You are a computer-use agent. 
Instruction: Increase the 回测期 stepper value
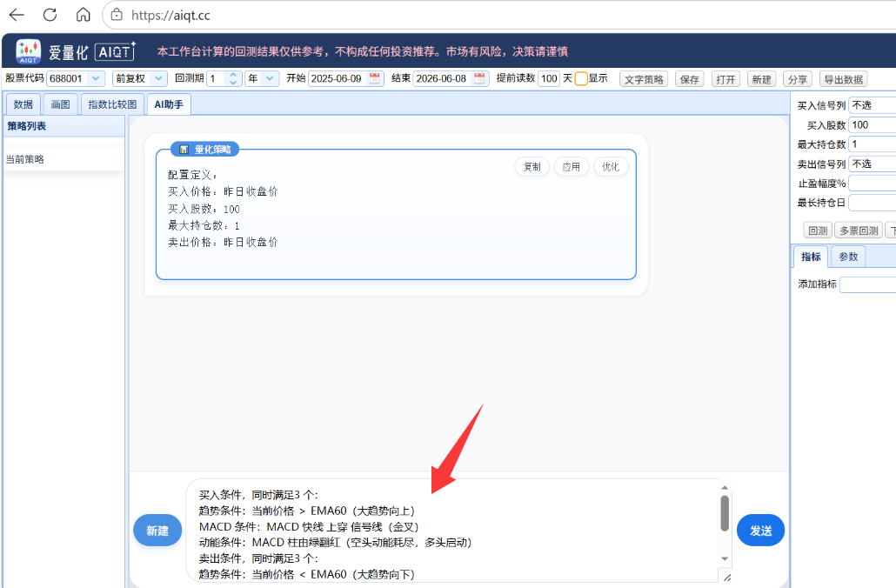point(233,75)
